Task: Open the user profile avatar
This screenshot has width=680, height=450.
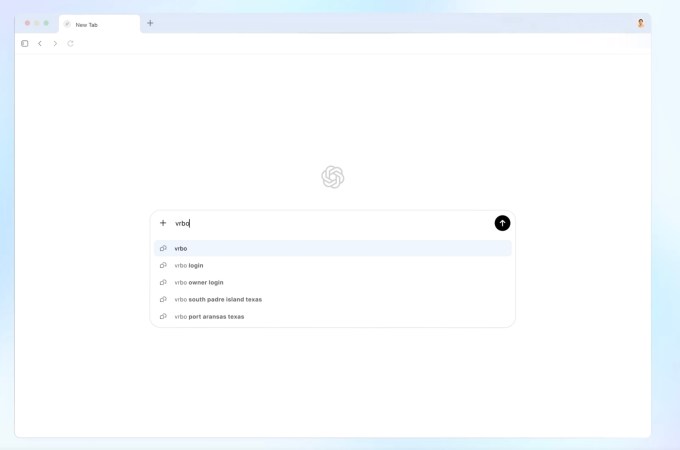Action: (x=640, y=23)
